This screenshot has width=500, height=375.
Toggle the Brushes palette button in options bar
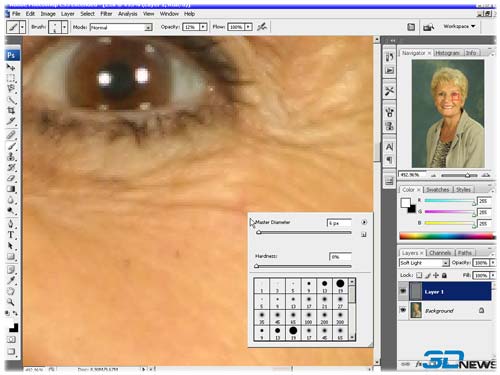coord(411,27)
